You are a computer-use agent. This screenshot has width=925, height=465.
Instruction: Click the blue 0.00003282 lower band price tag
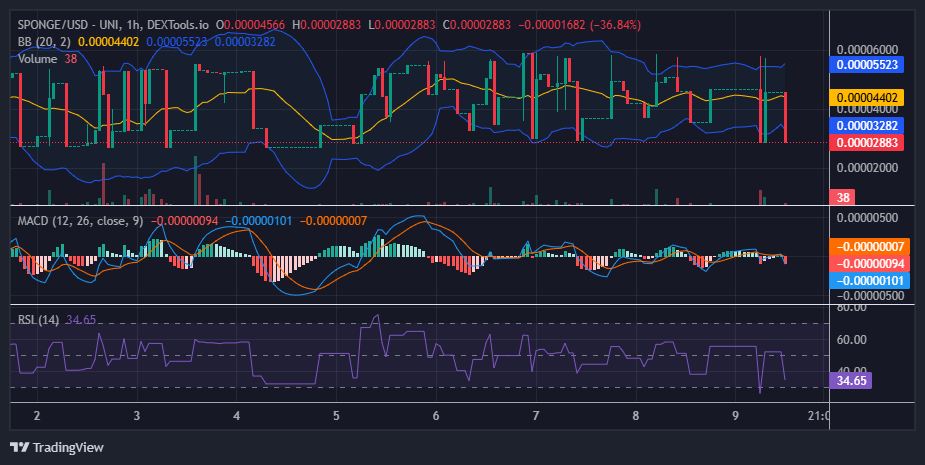867,125
